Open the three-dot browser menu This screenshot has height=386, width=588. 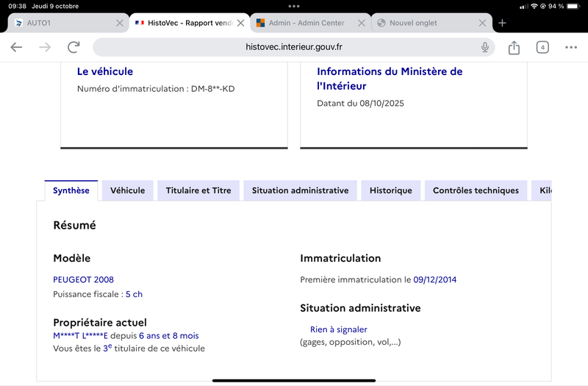click(x=571, y=48)
